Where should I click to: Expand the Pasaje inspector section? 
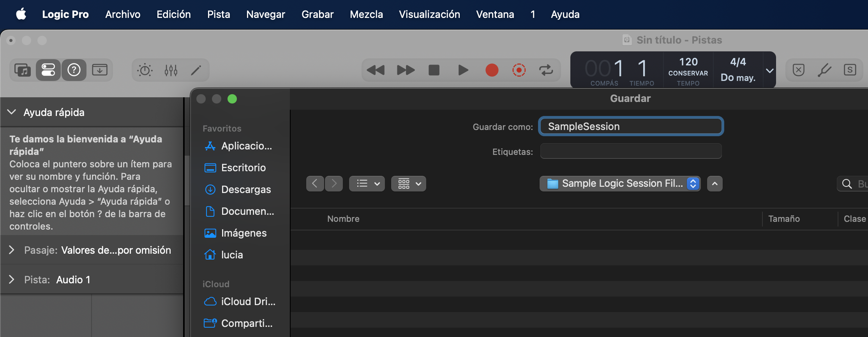coord(12,250)
